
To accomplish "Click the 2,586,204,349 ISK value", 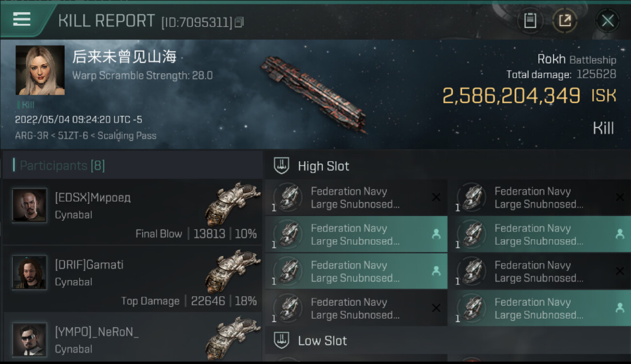I will click(511, 96).
